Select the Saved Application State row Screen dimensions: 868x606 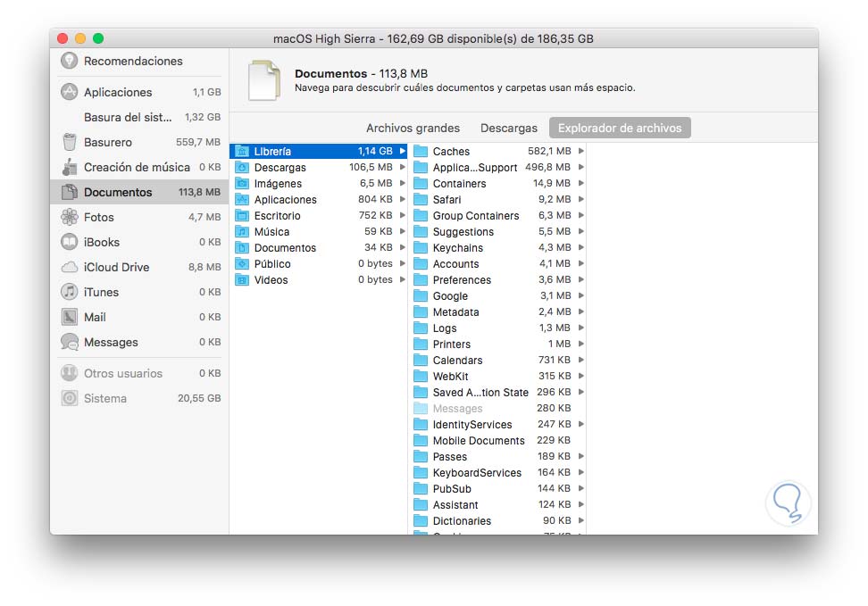click(x=498, y=392)
